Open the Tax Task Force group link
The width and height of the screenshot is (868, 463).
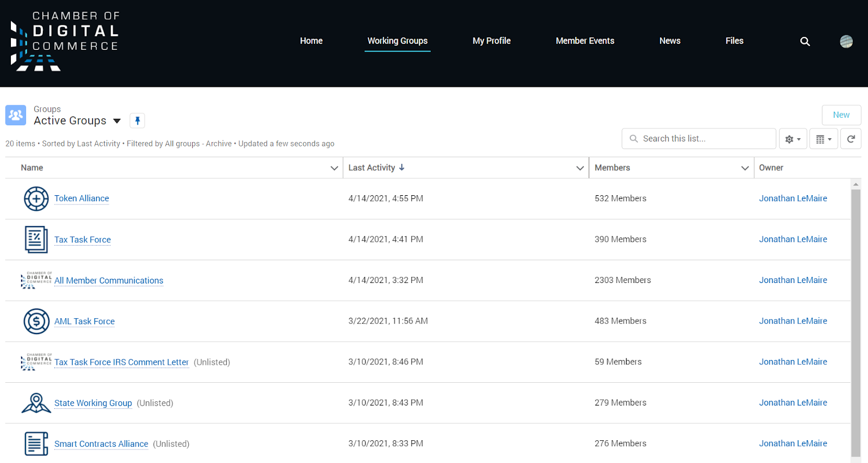tap(82, 240)
